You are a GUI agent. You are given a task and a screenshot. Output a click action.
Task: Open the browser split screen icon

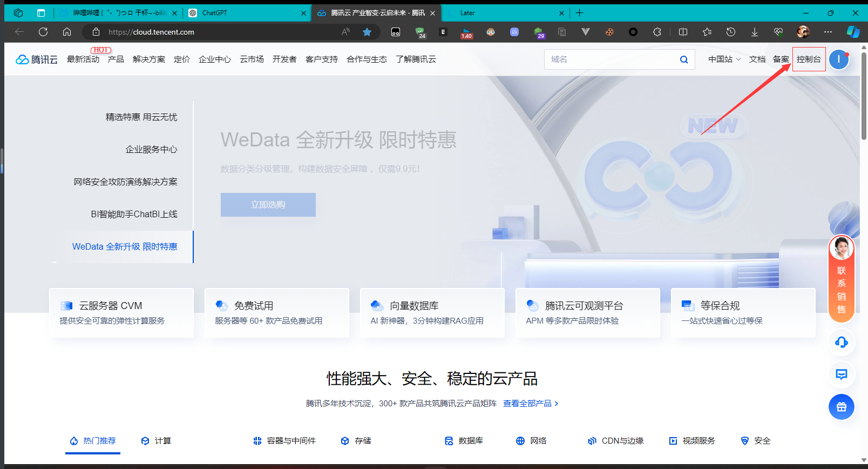pyautogui.click(x=683, y=32)
